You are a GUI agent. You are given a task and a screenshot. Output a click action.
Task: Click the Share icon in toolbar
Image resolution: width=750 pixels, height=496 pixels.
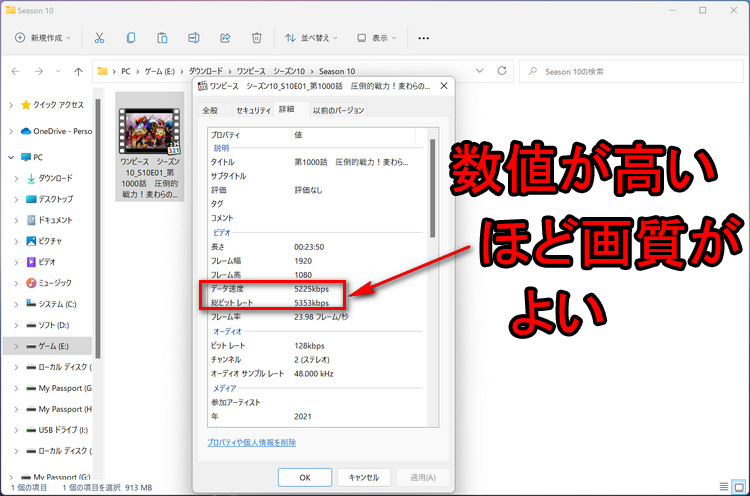(x=225, y=38)
